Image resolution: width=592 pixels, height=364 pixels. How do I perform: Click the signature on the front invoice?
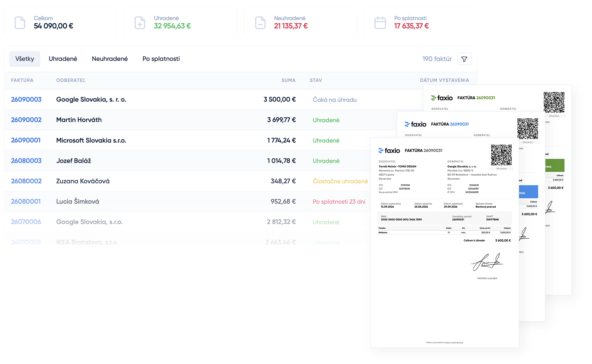487,262
